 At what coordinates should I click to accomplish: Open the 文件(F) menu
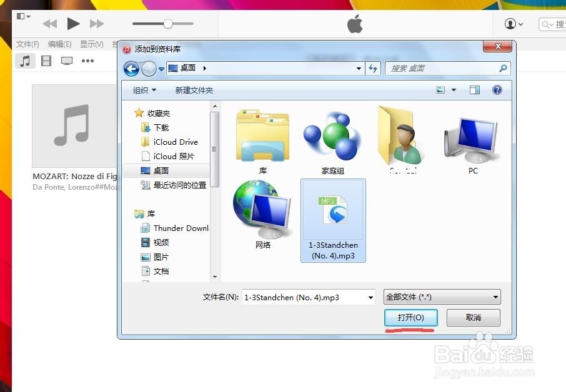[x=27, y=44]
